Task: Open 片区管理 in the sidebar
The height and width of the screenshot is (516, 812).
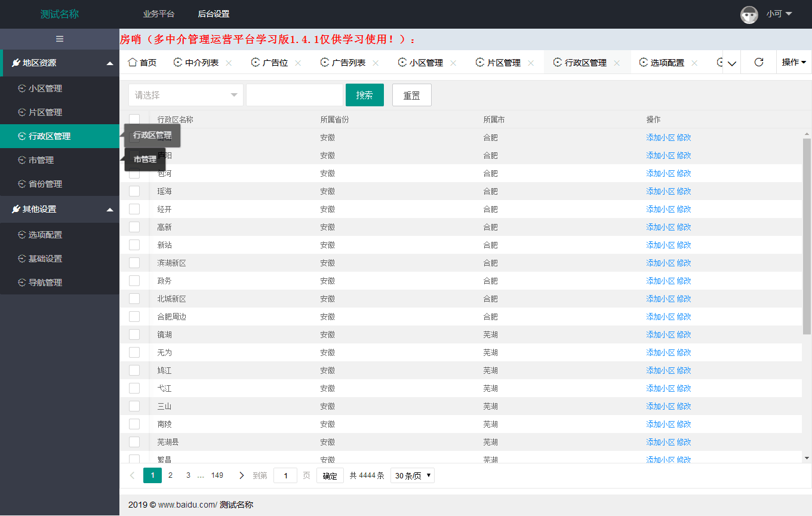Action: coord(60,112)
